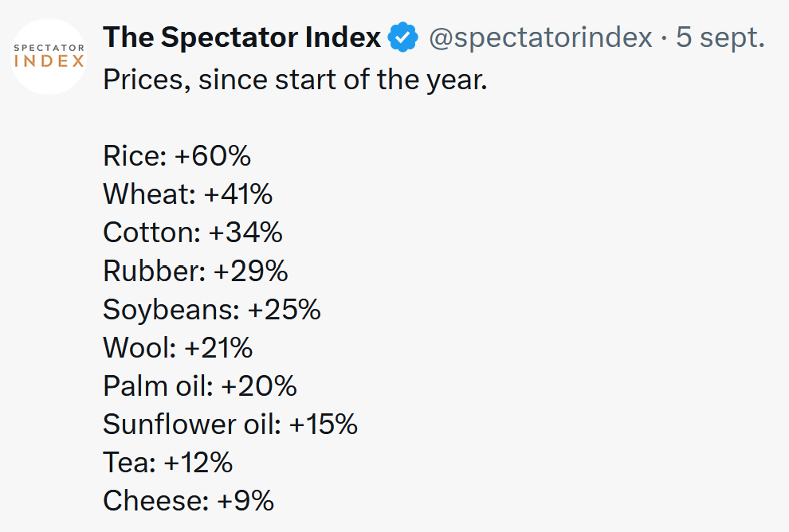
Task: Click the Palm oil: +20% line
Action: tap(199, 385)
